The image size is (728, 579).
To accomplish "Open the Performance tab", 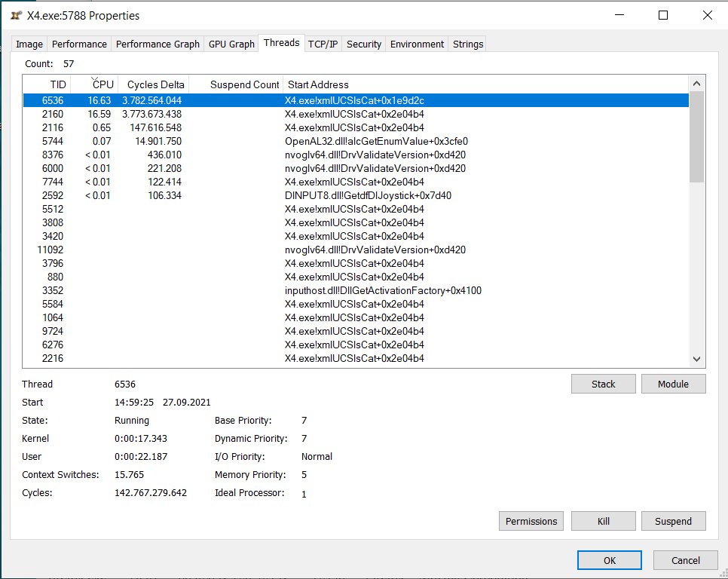I will pyautogui.click(x=79, y=44).
